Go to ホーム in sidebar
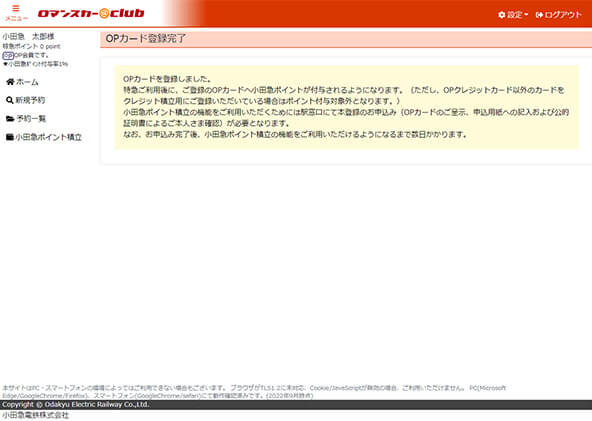Image resolution: width=592 pixels, height=421 pixels. click(27, 82)
